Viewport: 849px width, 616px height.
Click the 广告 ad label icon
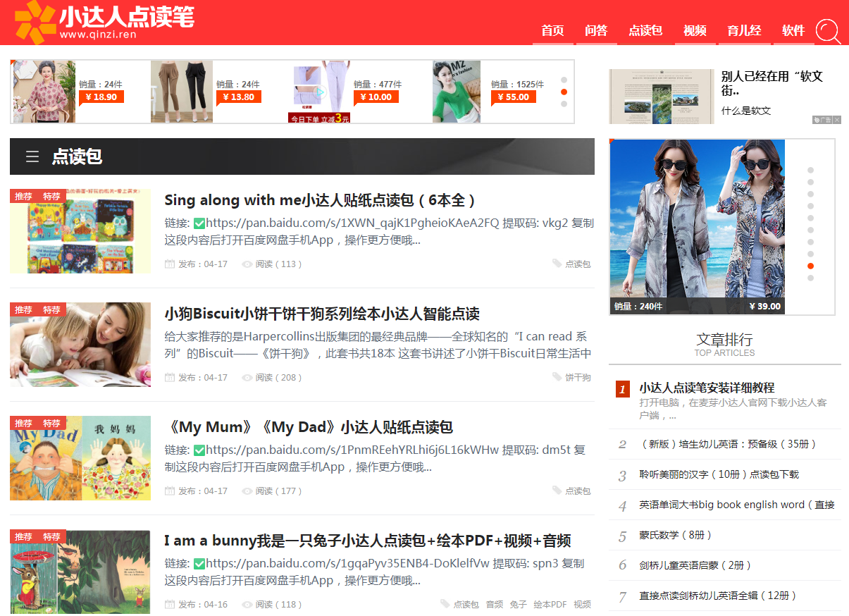click(x=822, y=120)
